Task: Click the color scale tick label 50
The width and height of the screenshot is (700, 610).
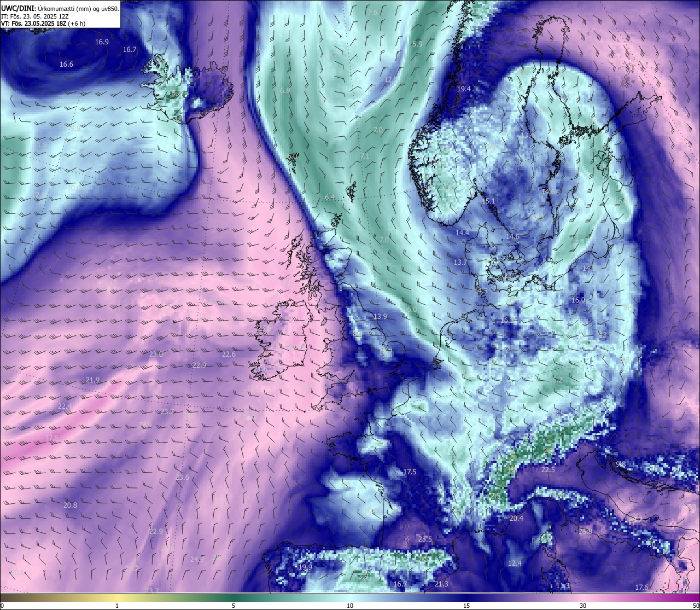Action: click(696, 606)
